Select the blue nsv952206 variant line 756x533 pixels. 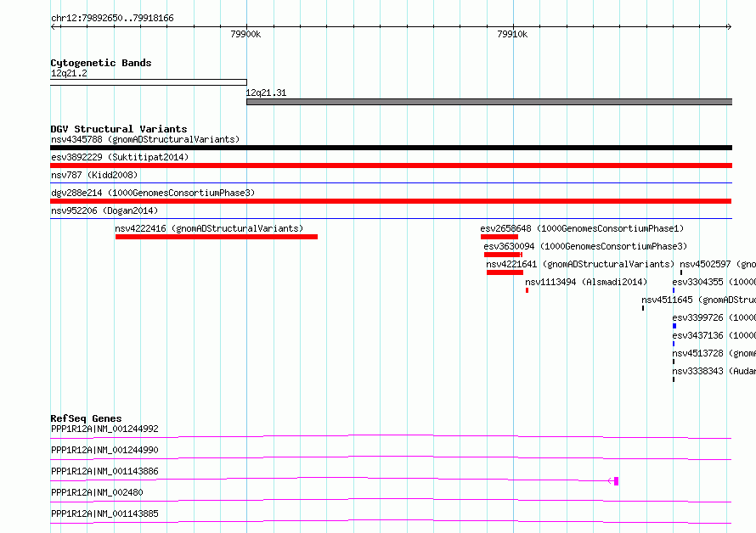pos(391,219)
